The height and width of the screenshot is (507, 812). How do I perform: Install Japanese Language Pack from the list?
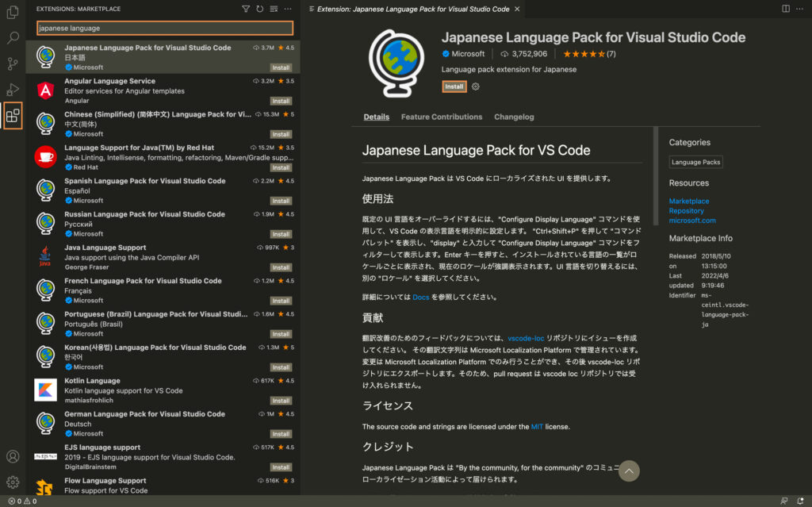click(x=281, y=68)
